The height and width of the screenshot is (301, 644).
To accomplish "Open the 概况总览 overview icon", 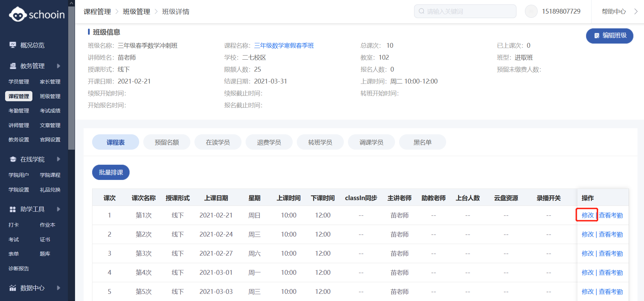I will 13,45.
